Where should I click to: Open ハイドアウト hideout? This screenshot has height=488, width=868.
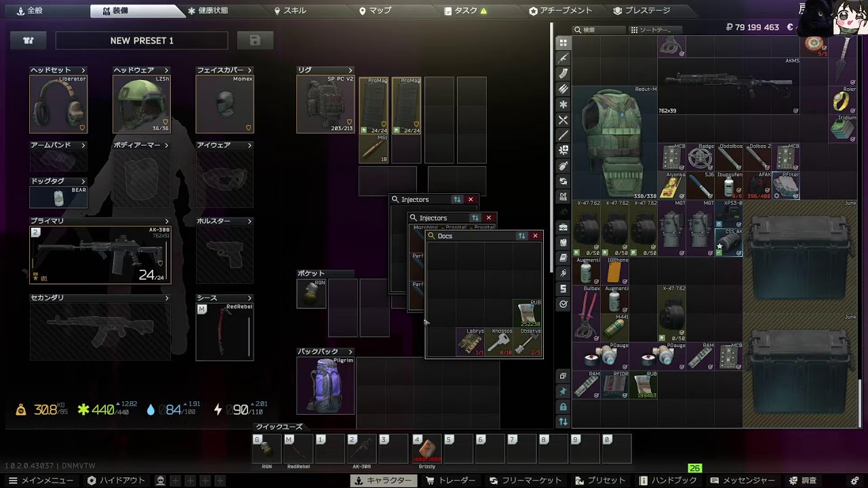[x=116, y=481]
